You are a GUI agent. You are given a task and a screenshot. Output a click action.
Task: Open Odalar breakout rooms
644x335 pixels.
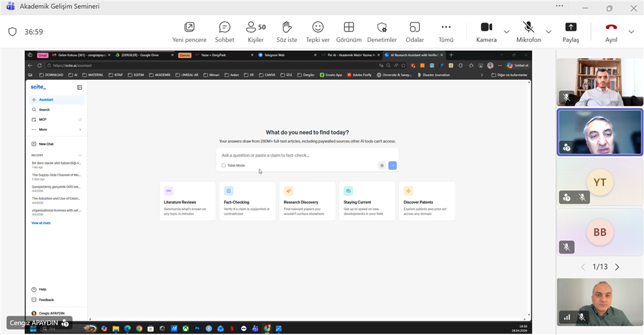point(415,31)
